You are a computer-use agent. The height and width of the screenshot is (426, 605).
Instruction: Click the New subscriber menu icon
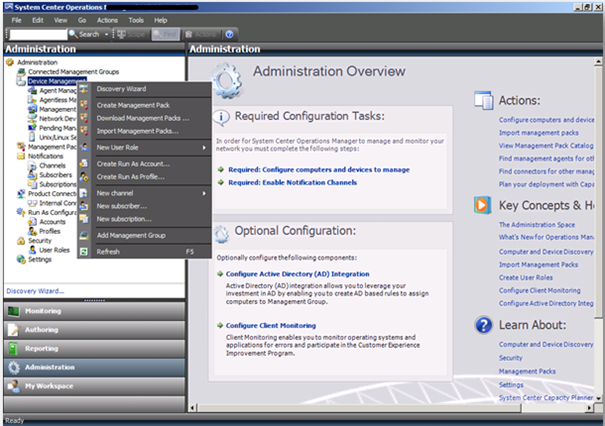click(x=84, y=206)
